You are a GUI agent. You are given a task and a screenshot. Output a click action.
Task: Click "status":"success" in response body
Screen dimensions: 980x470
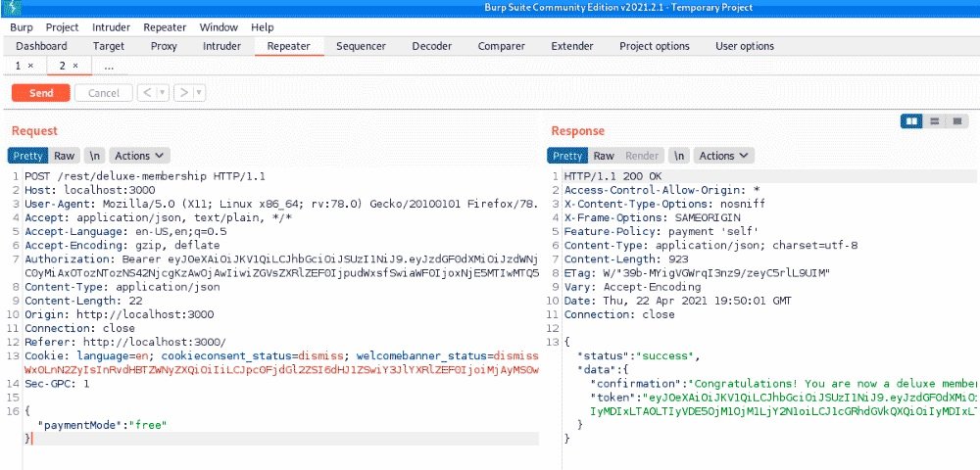click(x=639, y=356)
